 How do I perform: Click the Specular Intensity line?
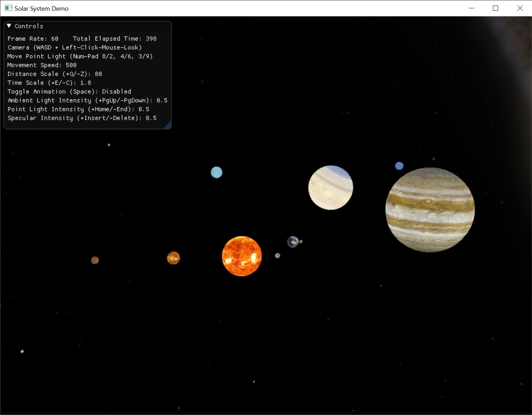tap(82, 118)
